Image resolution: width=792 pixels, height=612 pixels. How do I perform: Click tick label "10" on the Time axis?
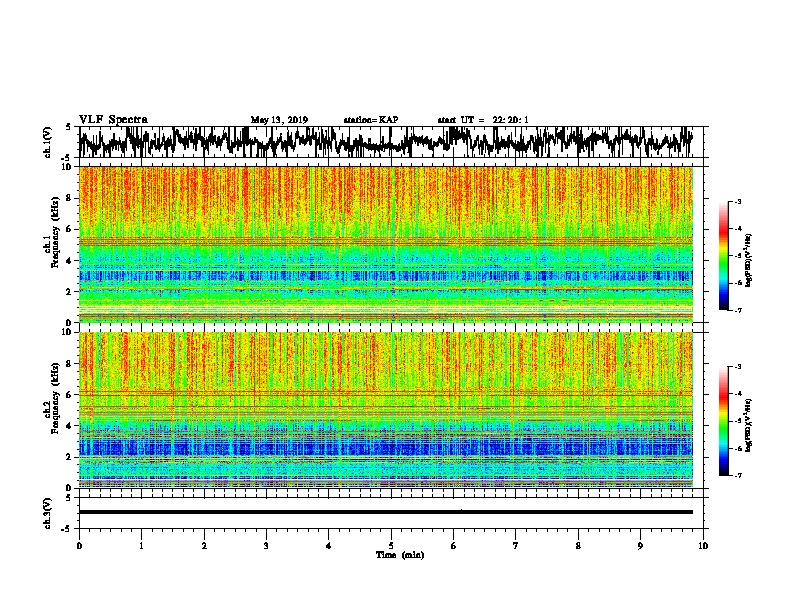pos(703,545)
